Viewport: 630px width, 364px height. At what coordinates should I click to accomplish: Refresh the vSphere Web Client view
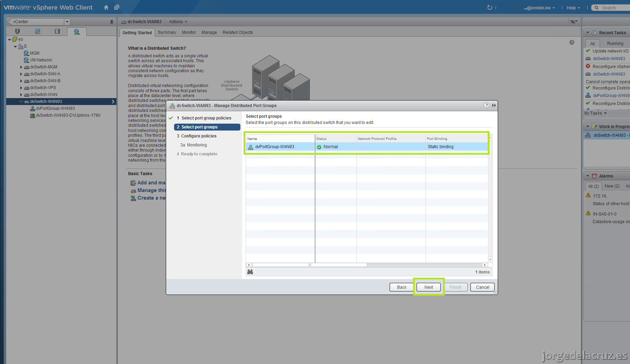[489, 7]
